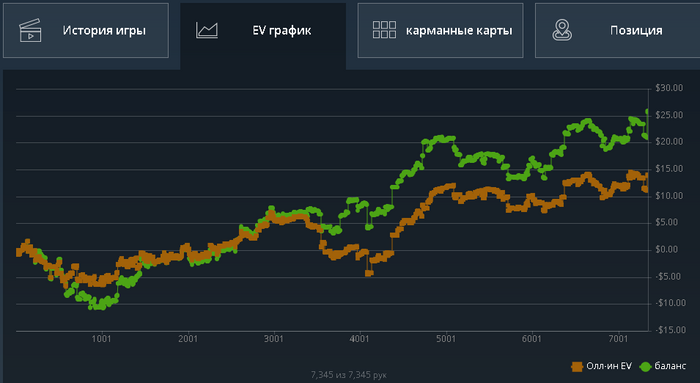
Task: Click the lowest orange EV point near hand 4100
Action: click(369, 273)
